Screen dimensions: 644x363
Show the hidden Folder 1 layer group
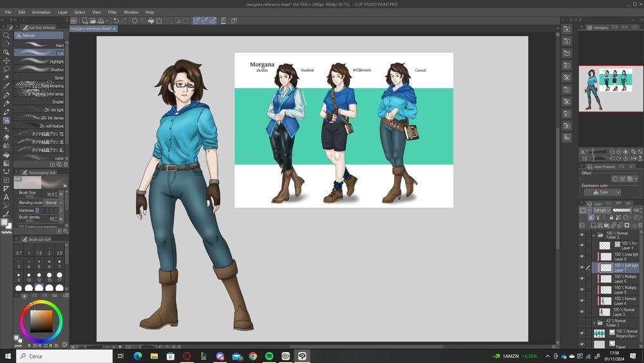582,322
